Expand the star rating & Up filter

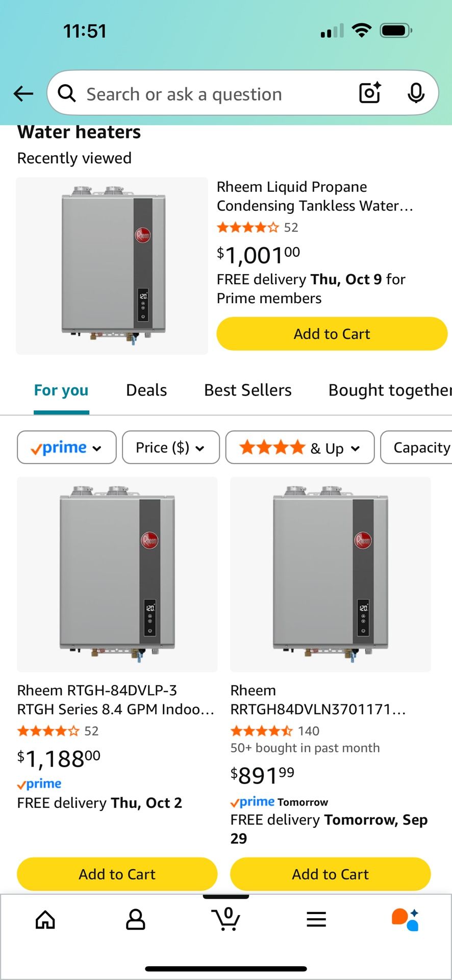coord(300,448)
